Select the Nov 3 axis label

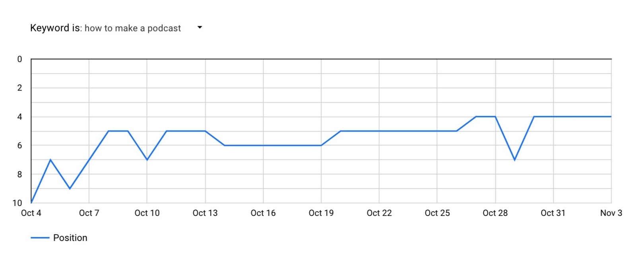pyautogui.click(x=611, y=213)
